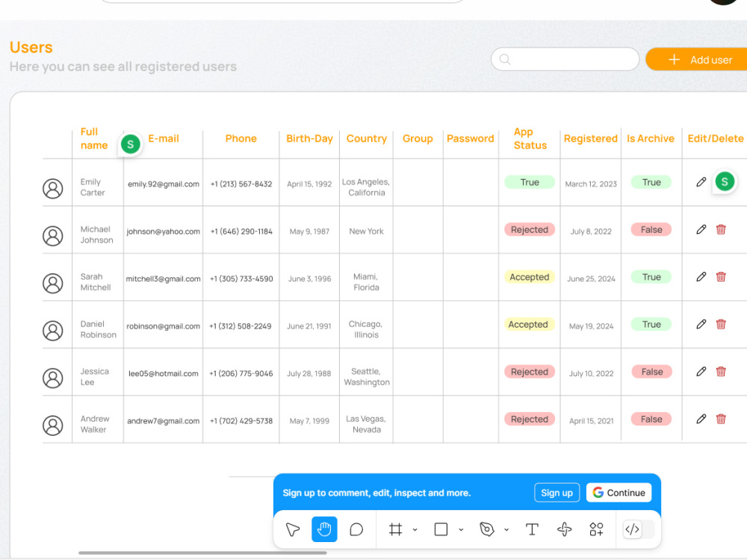The width and height of the screenshot is (747, 560).
Task: Click Daniel Robinson's Accepted status badge
Action: click(528, 324)
